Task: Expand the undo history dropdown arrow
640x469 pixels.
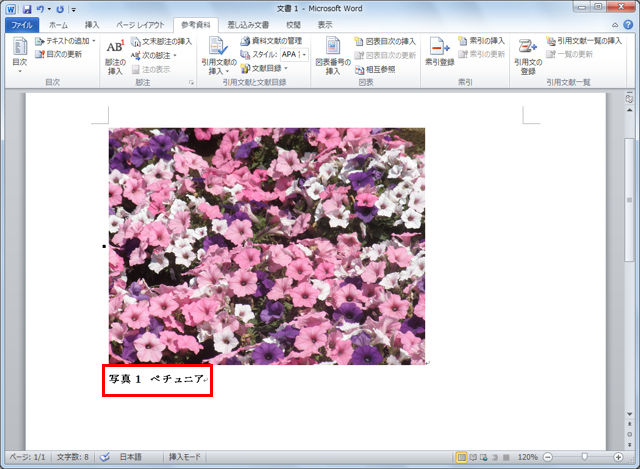Action: point(49,9)
